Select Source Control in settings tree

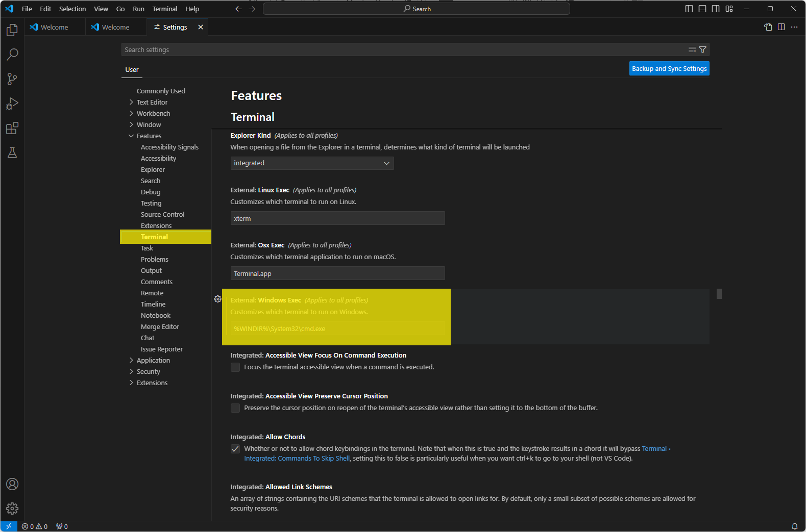point(162,214)
